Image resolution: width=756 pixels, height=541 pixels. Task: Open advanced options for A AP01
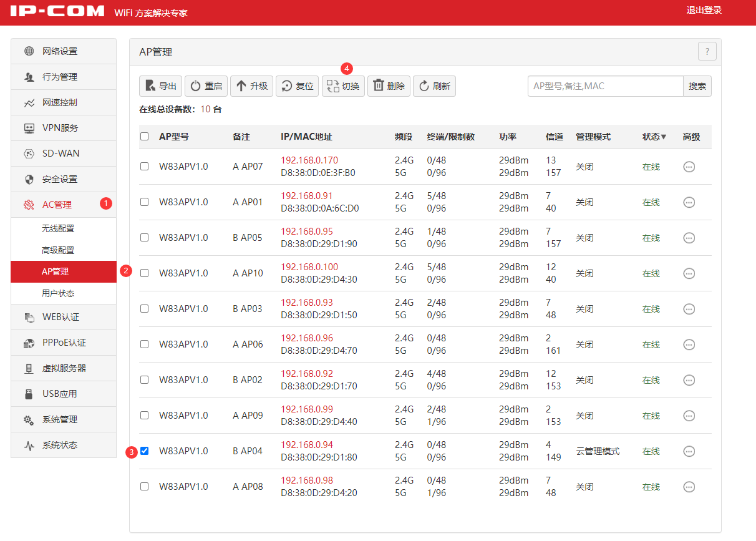[x=689, y=202]
